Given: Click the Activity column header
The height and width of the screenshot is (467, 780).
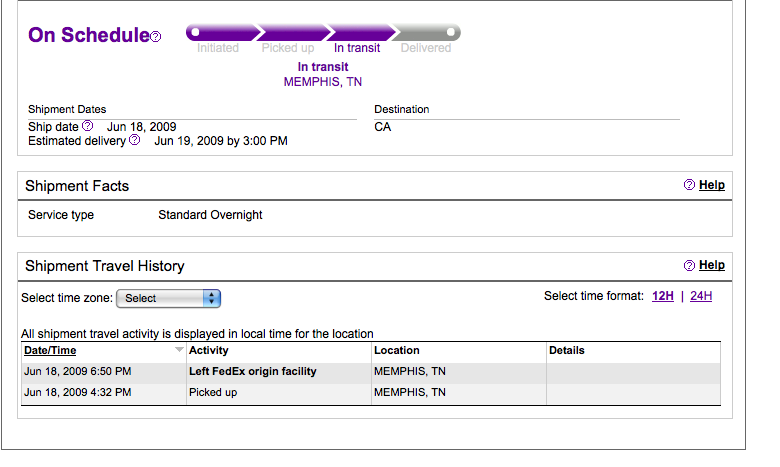Looking at the screenshot, I should click(208, 351).
